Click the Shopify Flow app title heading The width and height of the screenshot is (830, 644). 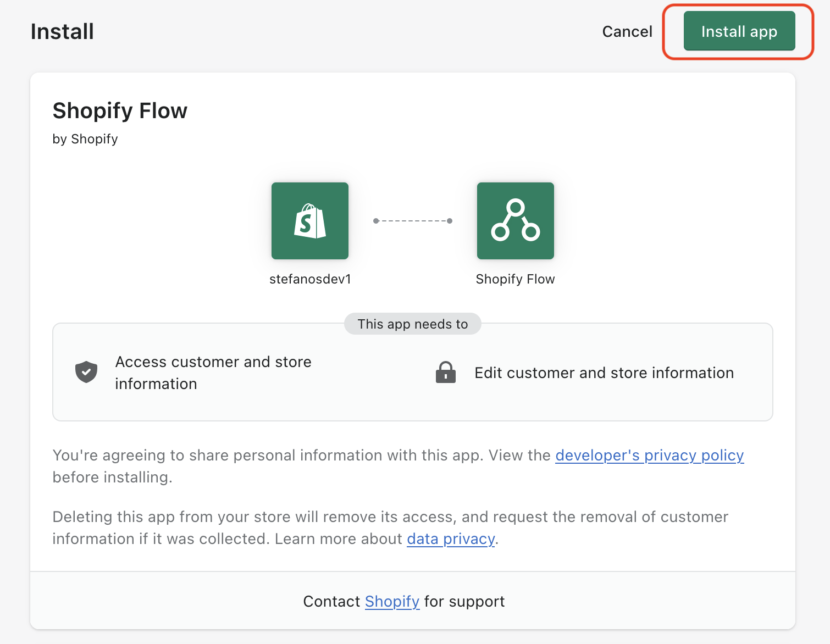click(120, 111)
